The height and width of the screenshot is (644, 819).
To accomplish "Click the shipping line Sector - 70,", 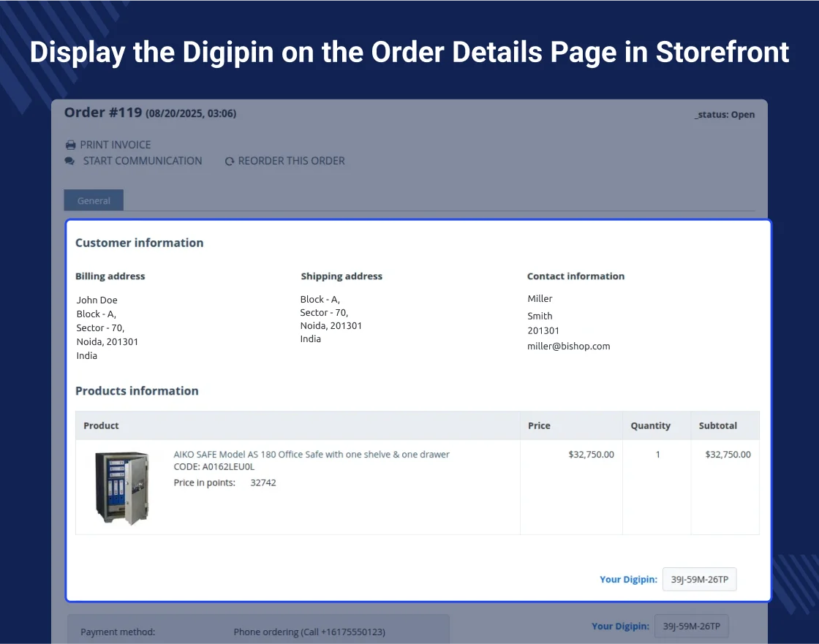I will 324,312.
